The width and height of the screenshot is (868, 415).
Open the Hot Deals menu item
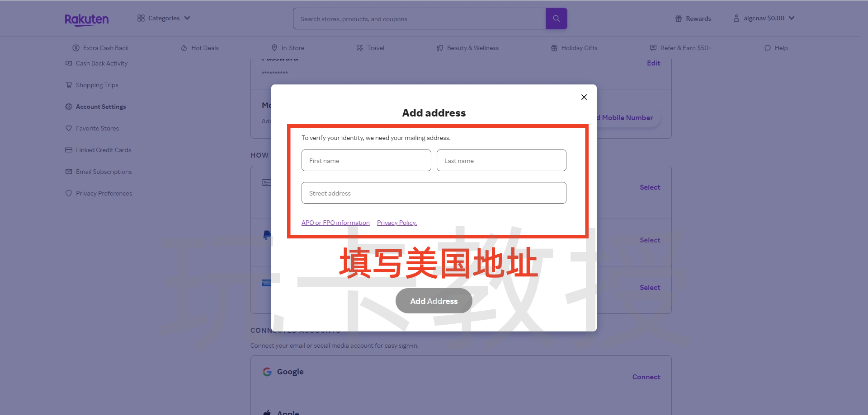(200, 48)
